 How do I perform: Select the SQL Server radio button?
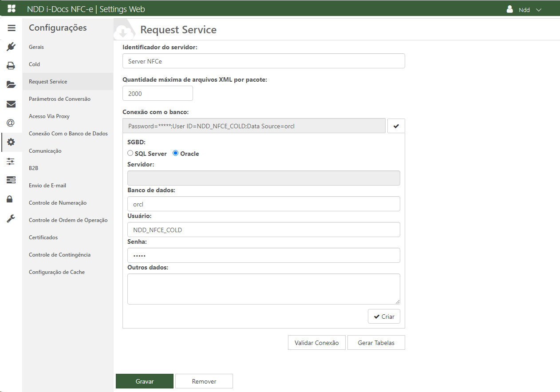(x=130, y=153)
